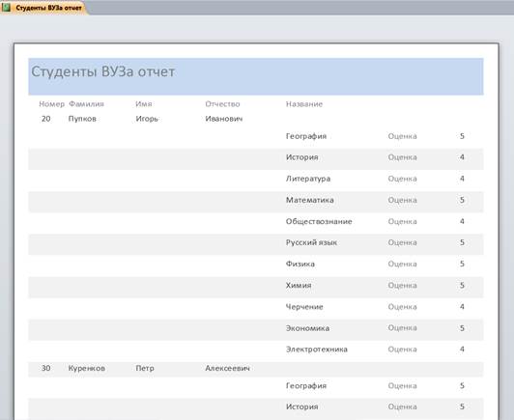The width and height of the screenshot is (514, 420).
Task: Click the grade 5 for Русский язык
Action: point(462,242)
